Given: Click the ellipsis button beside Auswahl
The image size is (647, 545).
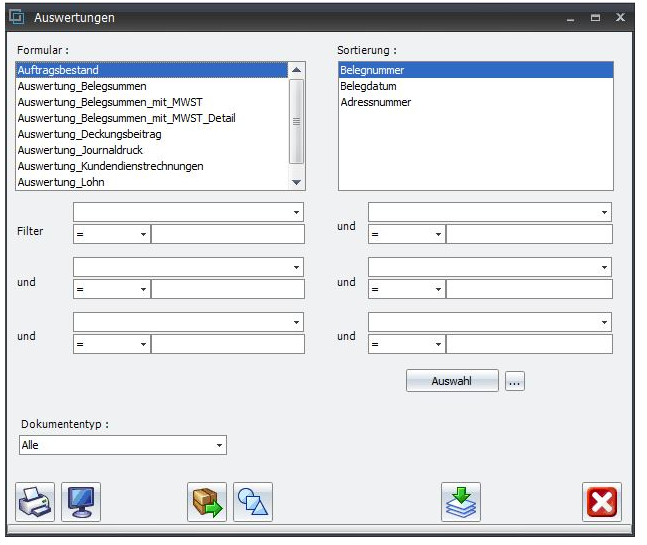Looking at the screenshot, I should click(515, 381).
